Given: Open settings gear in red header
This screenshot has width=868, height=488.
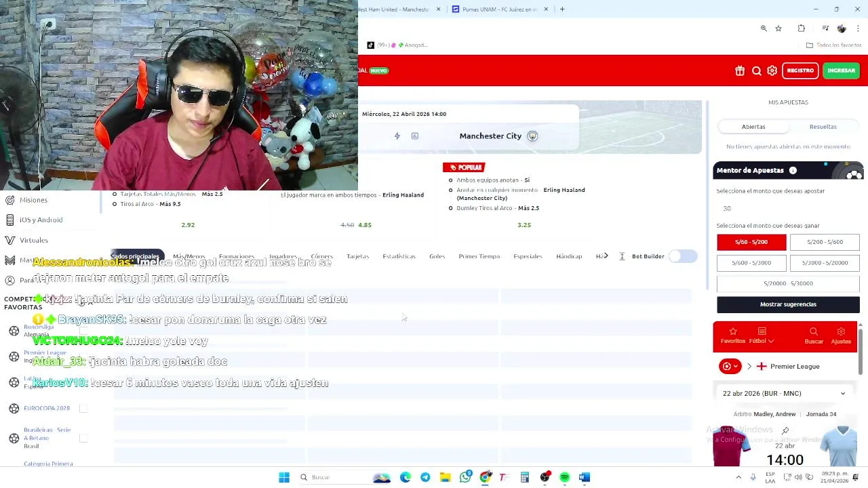Looking at the screenshot, I should point(772,70).
